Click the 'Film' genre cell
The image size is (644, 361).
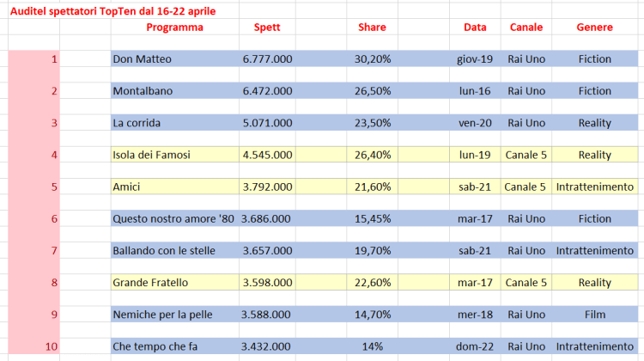point(594,314)
